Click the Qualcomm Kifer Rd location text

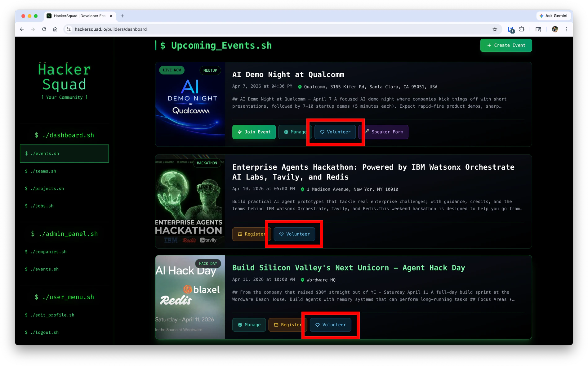point(371,87)
